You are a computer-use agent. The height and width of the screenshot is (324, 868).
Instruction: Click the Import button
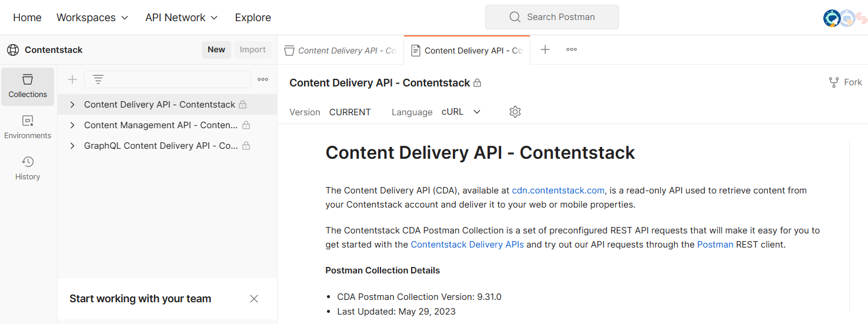(253, 50)
